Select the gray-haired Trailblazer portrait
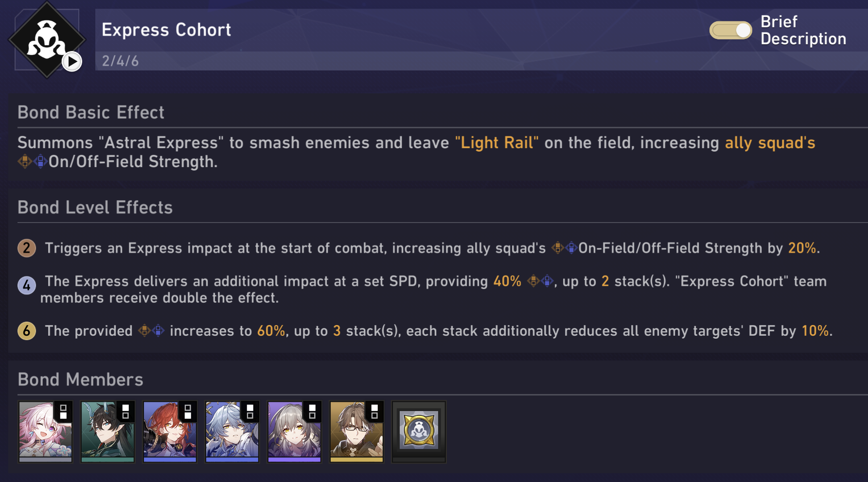The image size is (868, 482). point(294,431)
